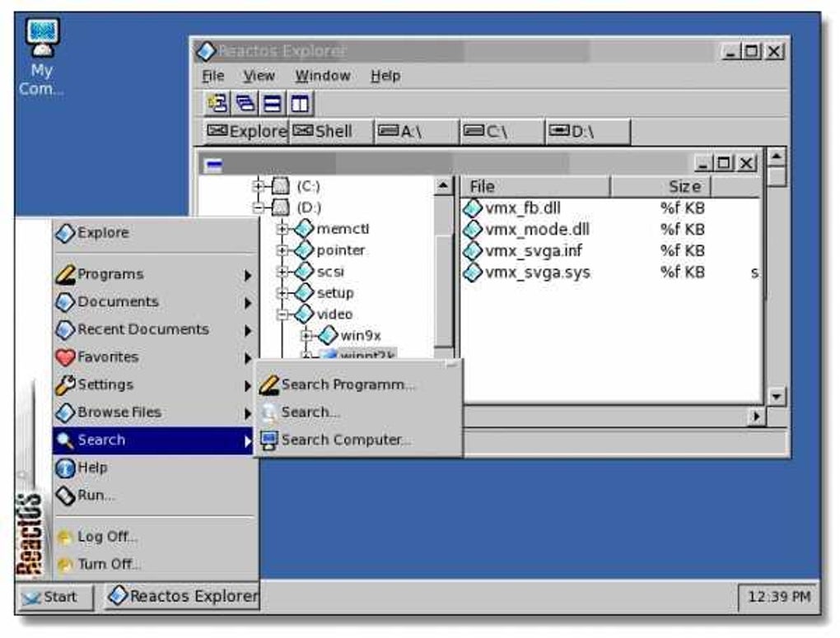Click the tile horizontally toolbar icon
The width and height of the screenshot is (840, 638).
tap(272, 104)
